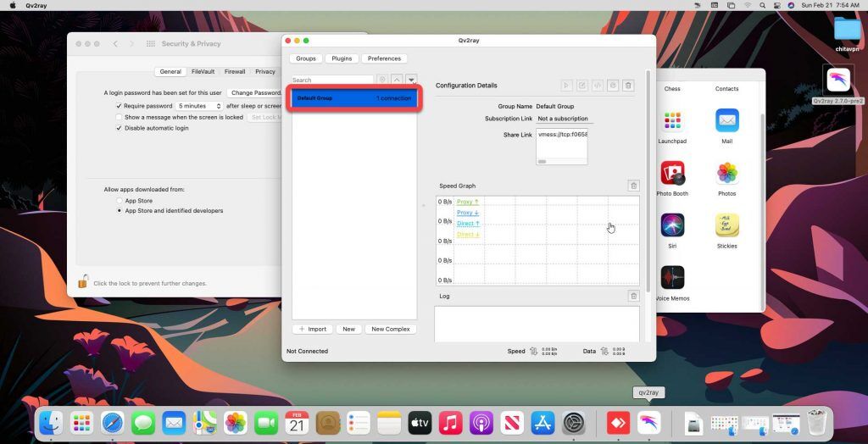
Task: Switch to the Firewall tab
Action: 235,72
